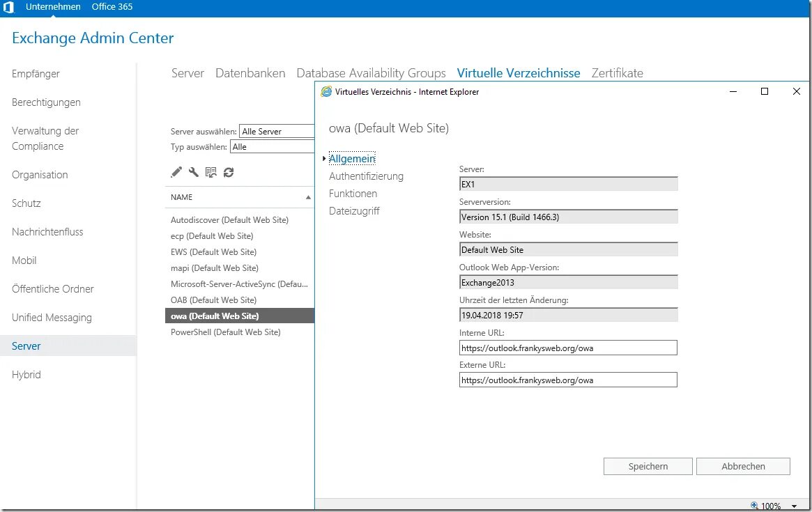Click into the Externe URL field
This screenshot has width=812, height=512.
[x=568, y=380]
